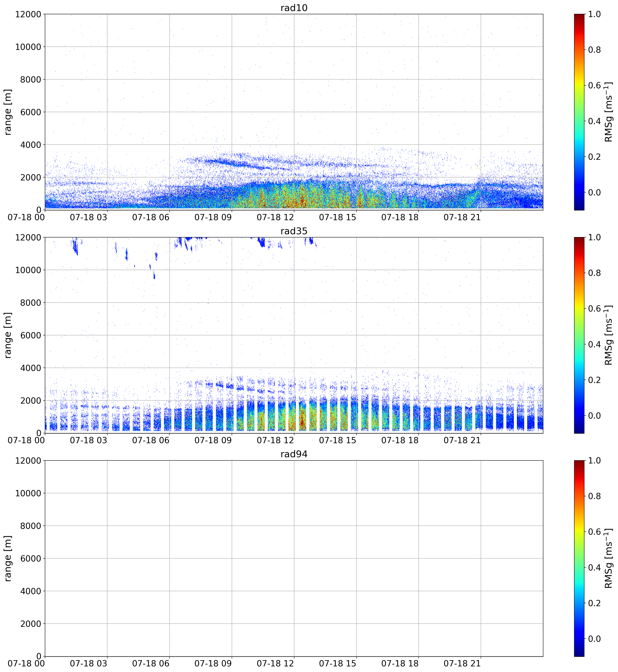Click the 07-18 06 tick under rad94
Image resolution: width=618 pixels, height=672 pixels.
coord(151,663)
